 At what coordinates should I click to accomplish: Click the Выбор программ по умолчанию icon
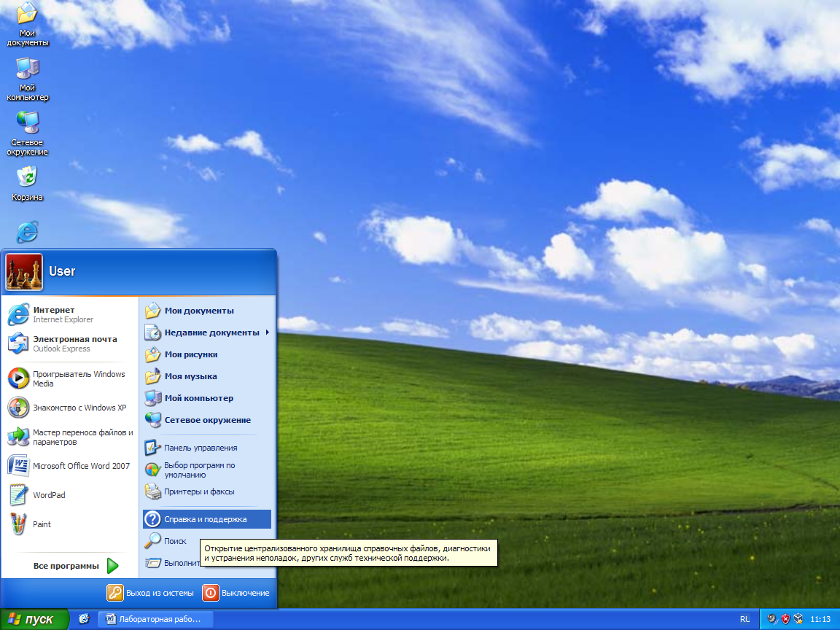tap(152, 470)
